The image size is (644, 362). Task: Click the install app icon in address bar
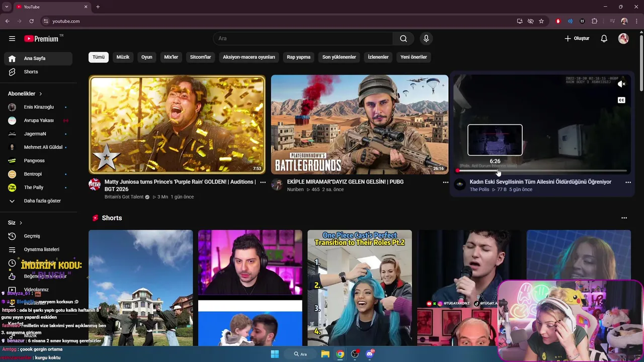tap(520, 21)
